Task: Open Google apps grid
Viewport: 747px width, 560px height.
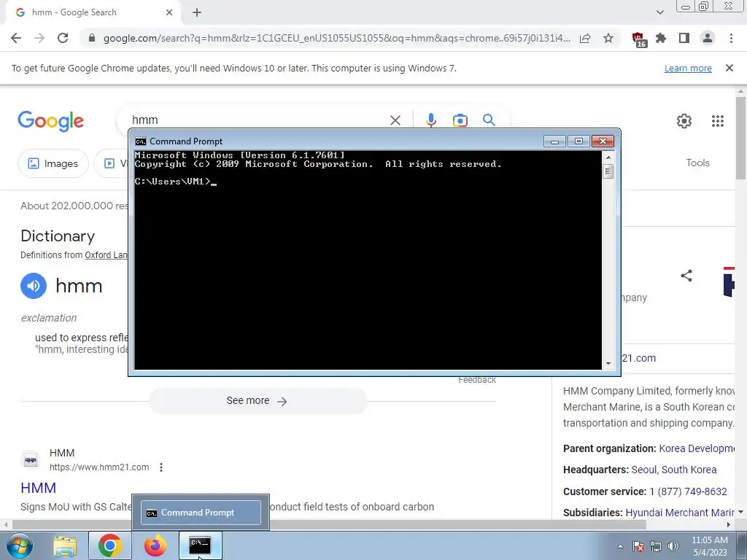Action: pyautogui.click(x=718, y=121)
